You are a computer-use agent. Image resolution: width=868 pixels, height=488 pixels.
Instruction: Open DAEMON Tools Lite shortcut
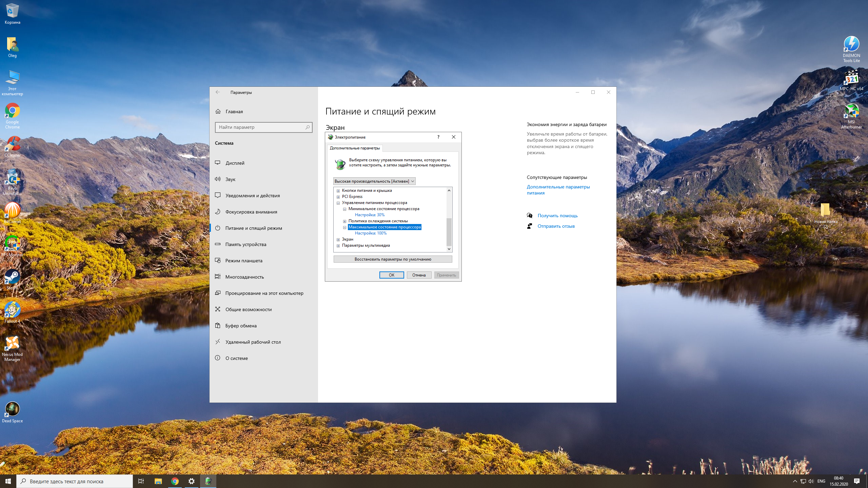point(851,45)
